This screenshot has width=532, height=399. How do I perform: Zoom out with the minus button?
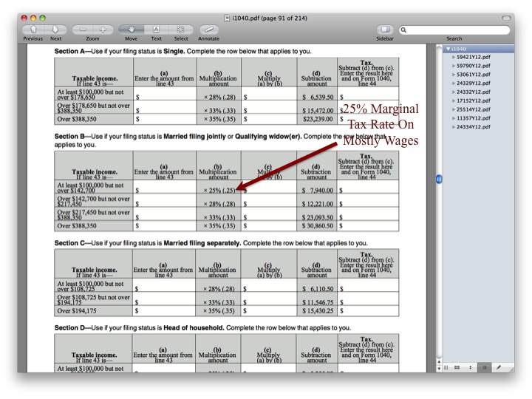tap(83, 30)
